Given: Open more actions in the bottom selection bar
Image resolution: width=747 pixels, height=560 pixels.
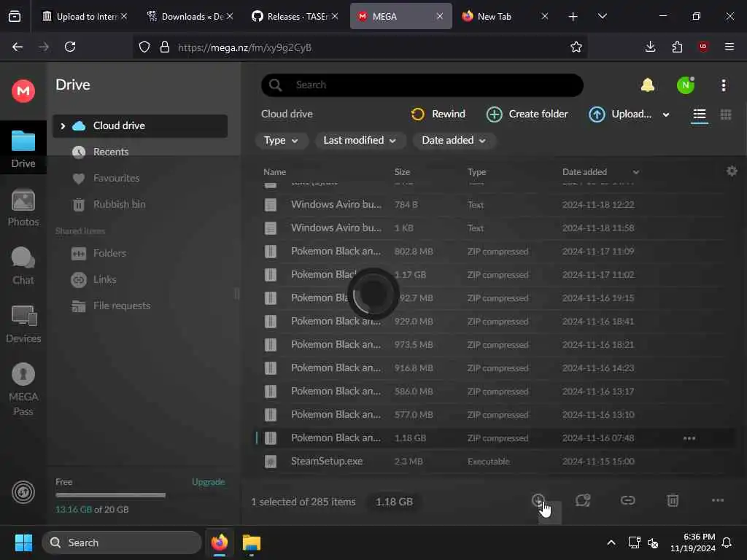Looking at the screenshot, I should [718, 500].
